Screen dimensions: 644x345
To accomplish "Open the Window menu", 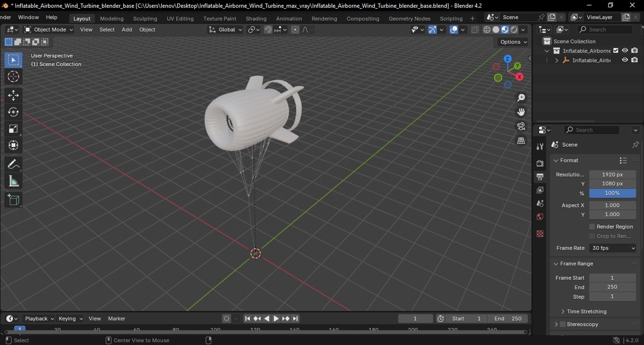I will [29, 17].
